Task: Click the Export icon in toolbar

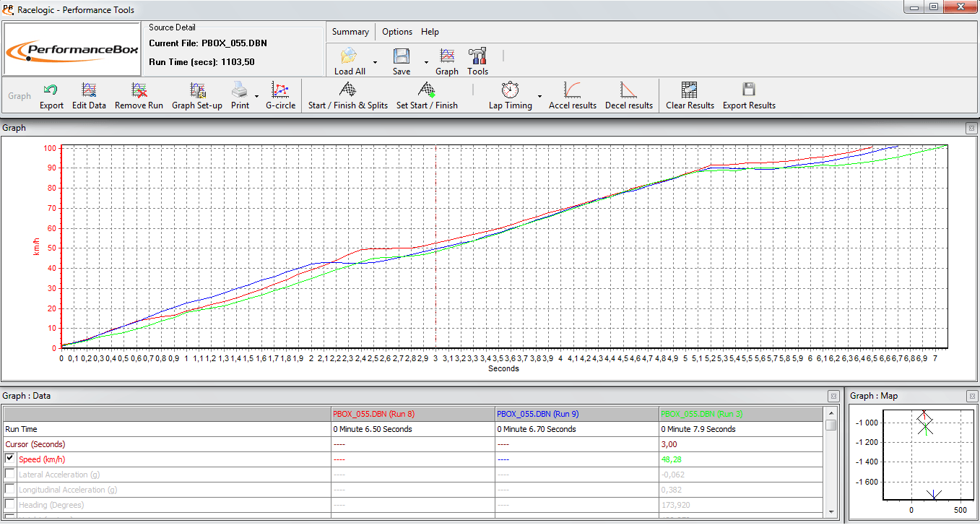Action: tap(51, 95)
